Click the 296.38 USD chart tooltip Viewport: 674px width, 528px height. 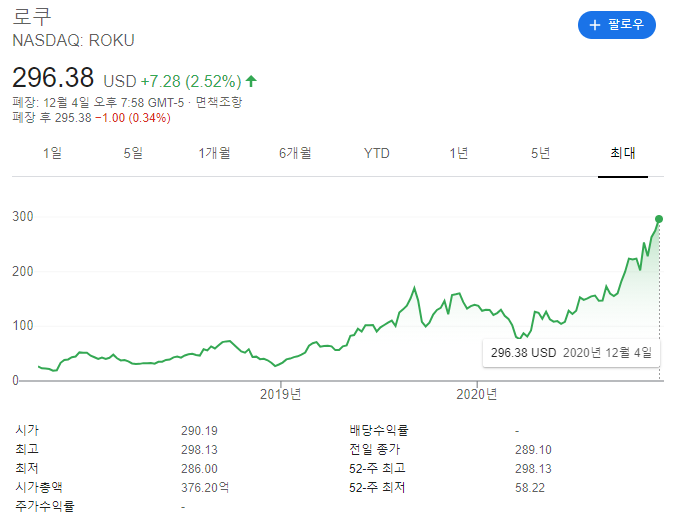point(571,353)
